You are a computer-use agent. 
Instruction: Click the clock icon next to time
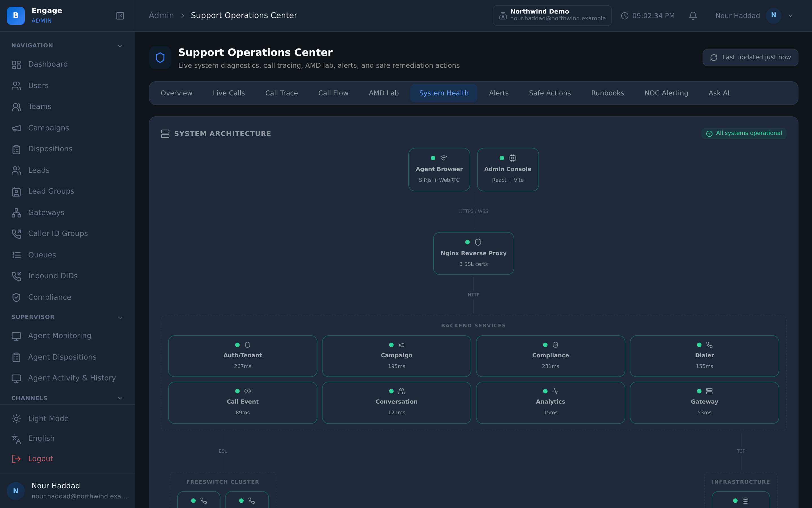(625, 16)
